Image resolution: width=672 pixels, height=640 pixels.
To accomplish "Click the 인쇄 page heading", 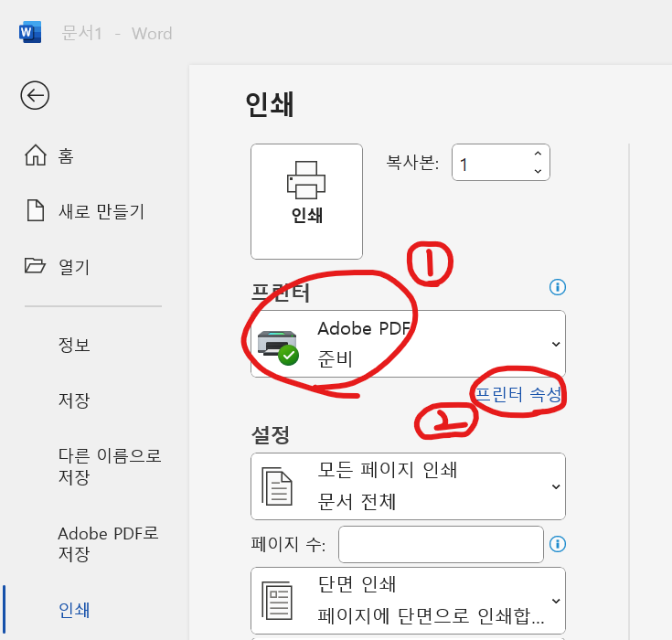I will click(270, 104).
